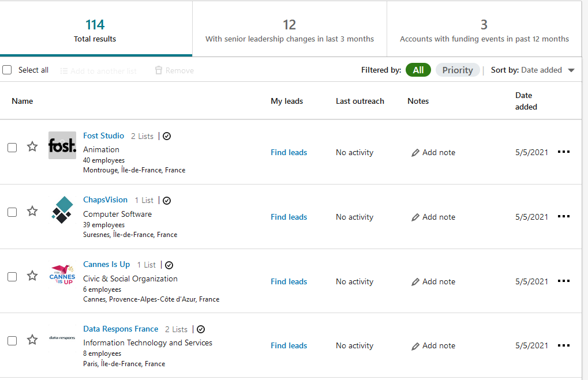Click Find leads for ChapsVision
The image size is (588, 380).
pyautogui.click(x=289, y=217)
